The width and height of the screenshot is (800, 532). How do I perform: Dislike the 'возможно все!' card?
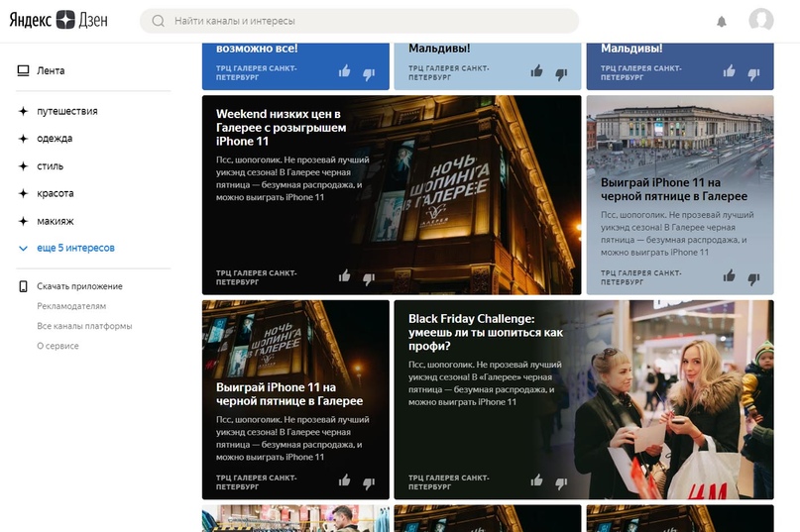pos(369,74)
